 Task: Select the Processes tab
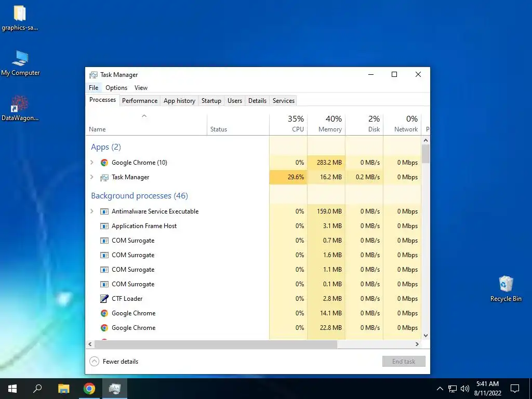102,100
